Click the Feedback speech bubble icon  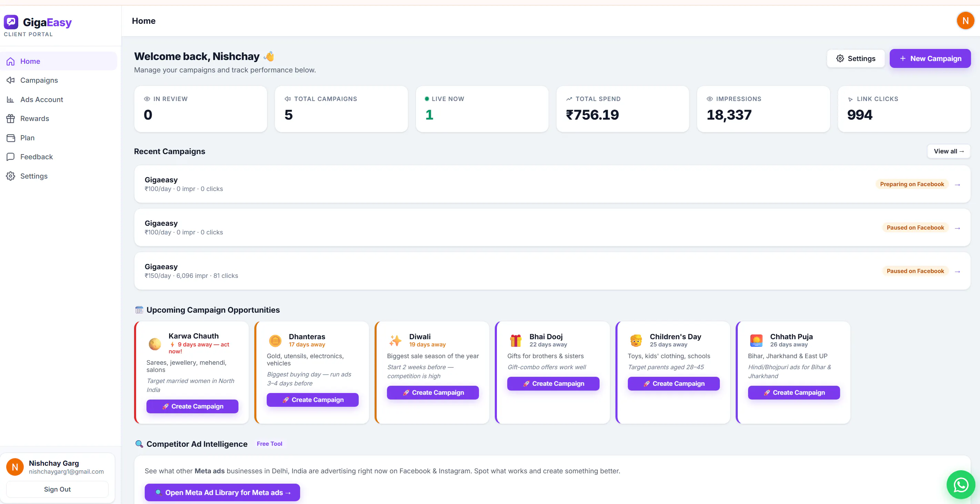pyautogui.click(x=11, y=157)
